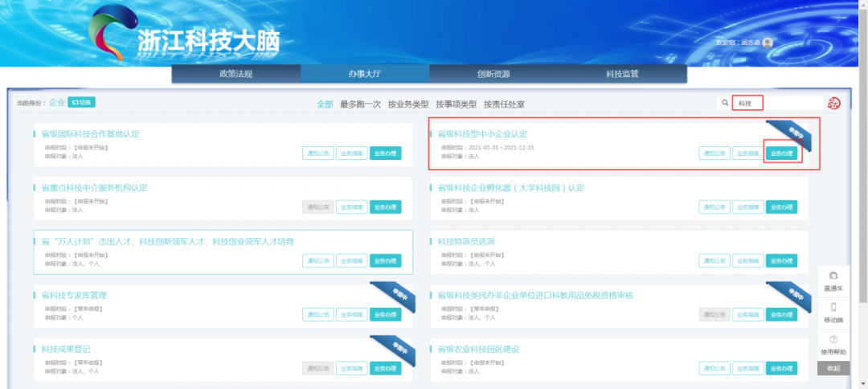The height and width of the screenshot is (389, 868).
Task: Select the 按业务类型 filter
Action: point(408,104)
